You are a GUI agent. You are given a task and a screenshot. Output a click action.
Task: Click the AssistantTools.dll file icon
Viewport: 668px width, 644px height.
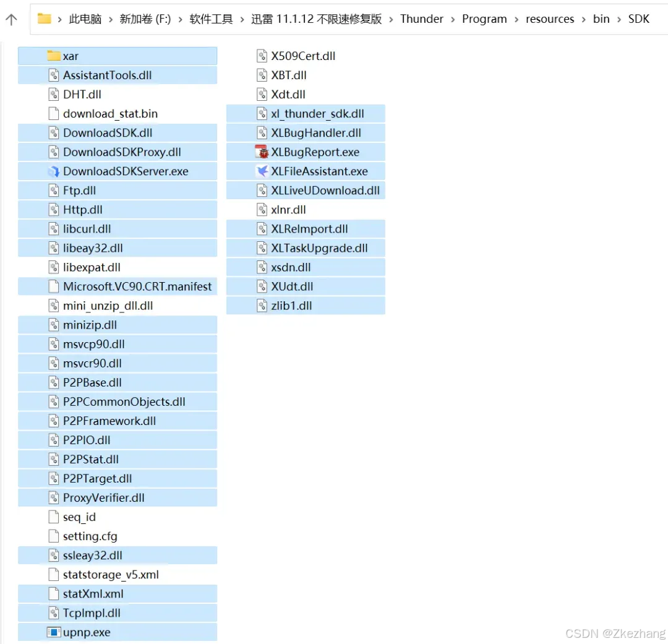coord(54,75)
